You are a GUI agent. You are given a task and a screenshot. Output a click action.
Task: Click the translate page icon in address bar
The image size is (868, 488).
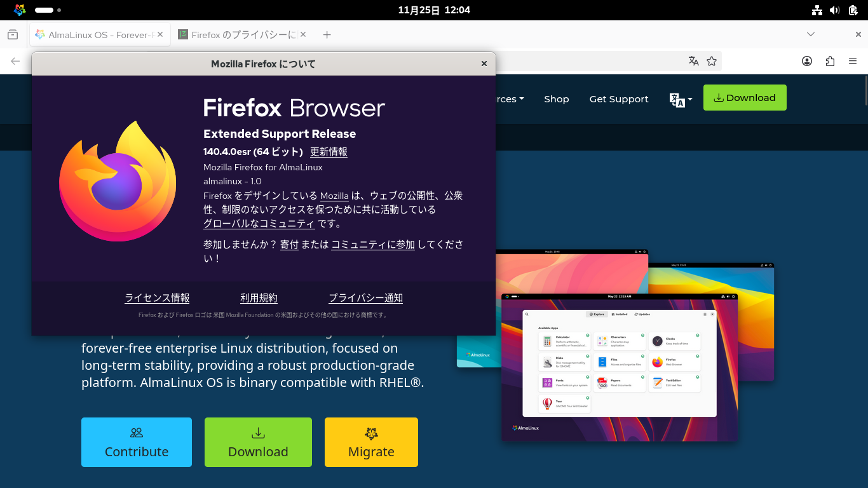[x=694, y=61]
